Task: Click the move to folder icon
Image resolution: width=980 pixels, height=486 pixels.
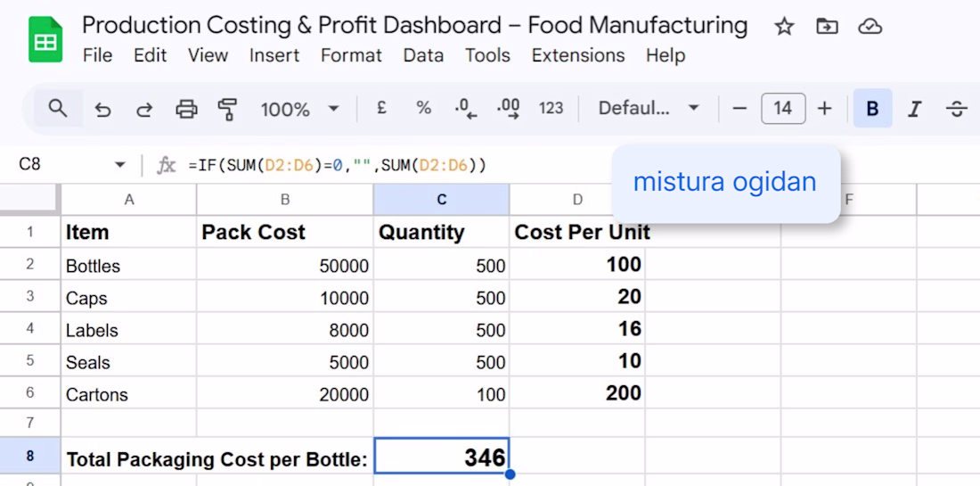Action: click(827, 27)
